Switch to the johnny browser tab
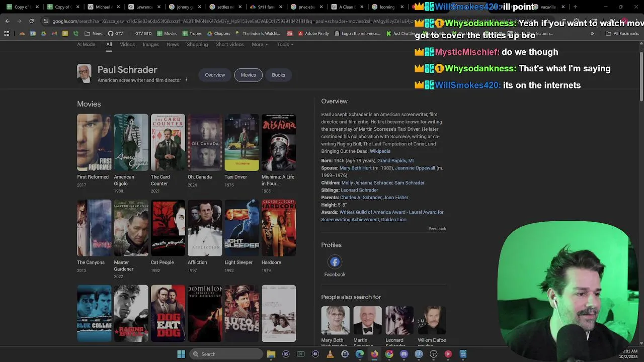This screenshot has height=362, width=644. point(184,7)
